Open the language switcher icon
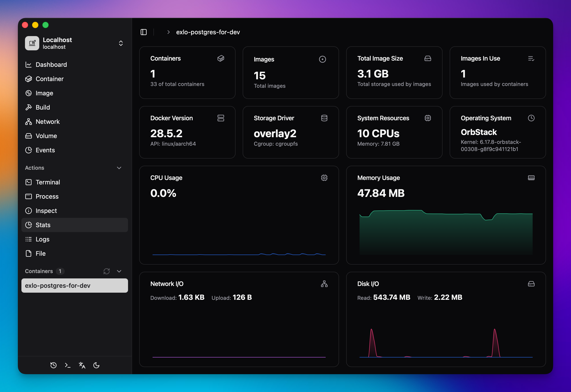 point(82,365)
